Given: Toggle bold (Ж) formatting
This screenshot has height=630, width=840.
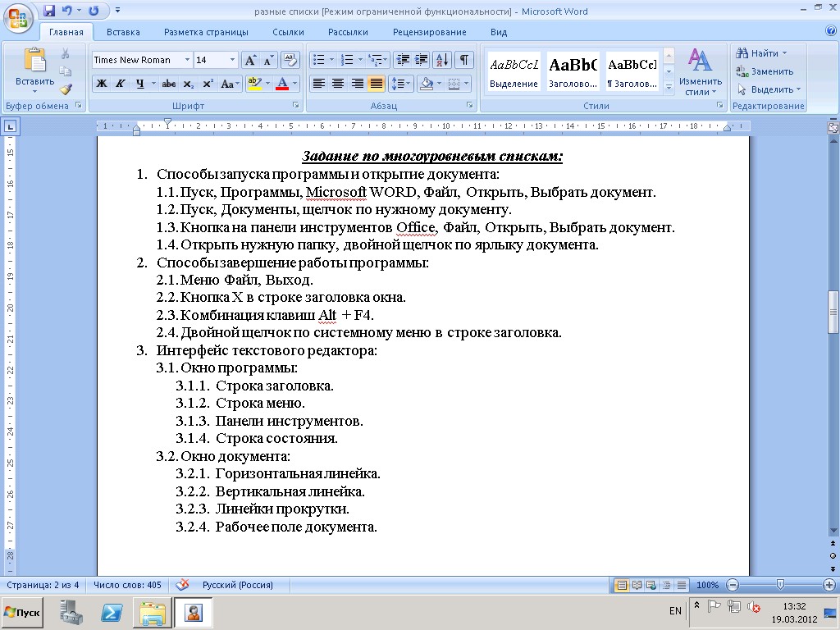Looking at the screenshot, I should point(102,84).
